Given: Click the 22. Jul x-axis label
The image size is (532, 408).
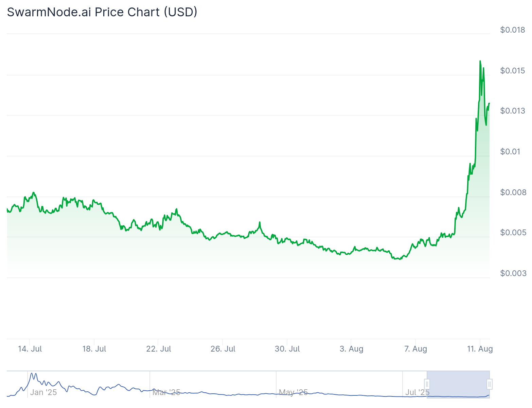Looking at the screenshot, I should [x=159, y=349].
